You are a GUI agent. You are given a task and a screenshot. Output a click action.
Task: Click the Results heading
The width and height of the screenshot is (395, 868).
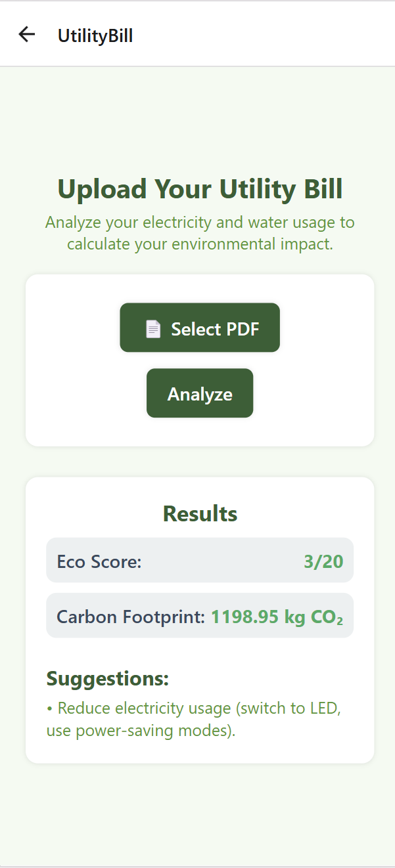pyautogui.click(x=200, y=513)
